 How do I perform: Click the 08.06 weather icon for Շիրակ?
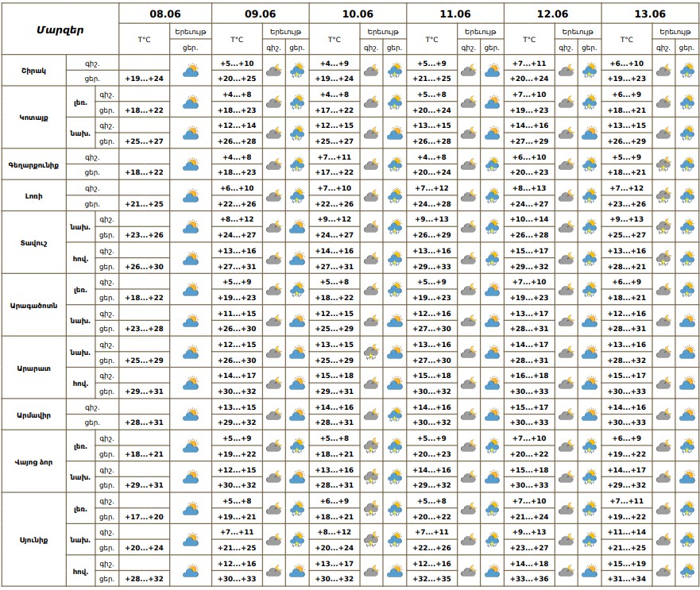click(190, 71)
